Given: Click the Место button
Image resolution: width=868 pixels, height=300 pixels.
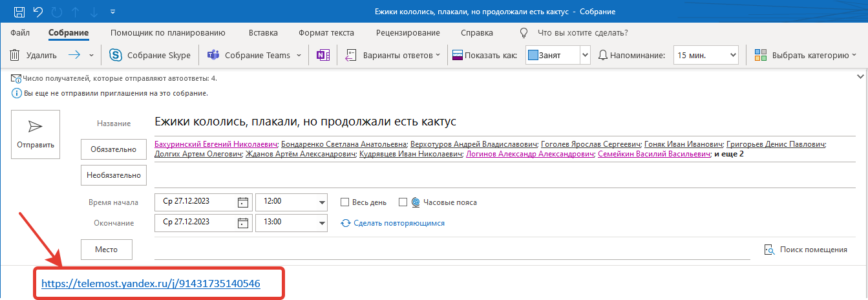Looking at the screenshot, I should pyautogui.click(x=106, y=249).
